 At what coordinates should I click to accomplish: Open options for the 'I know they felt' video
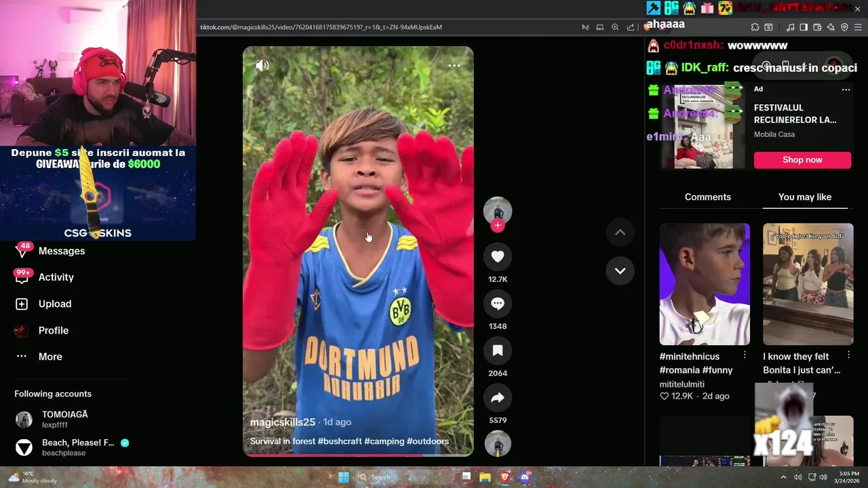848,355
